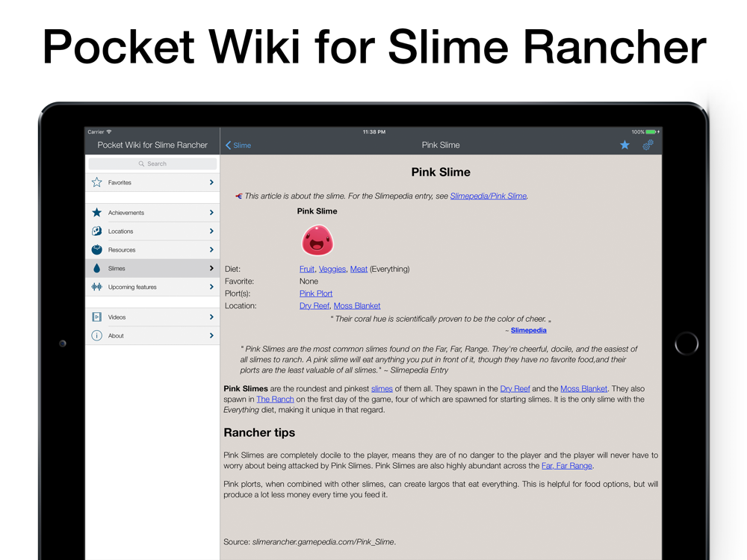Expand Locations row chevron

(x=211, y=231)
